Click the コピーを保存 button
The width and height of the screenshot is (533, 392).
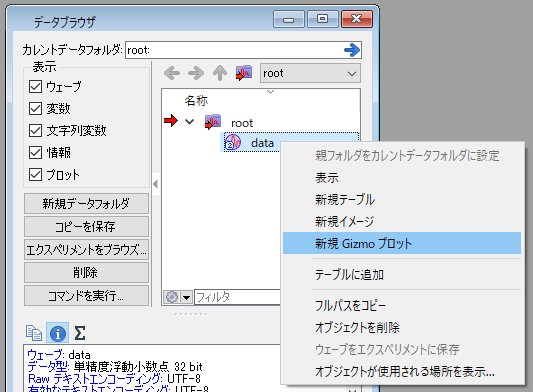[x=86, y=226]
